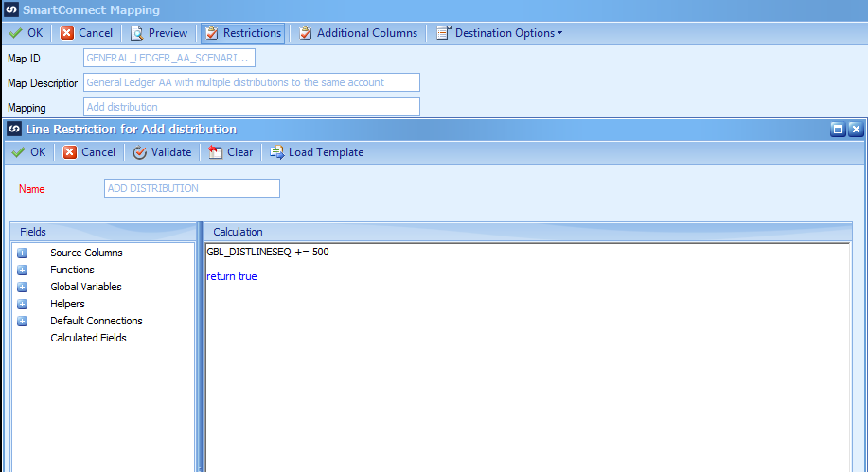Click the 'return true' code line
Image resolution: width=868 pixels, height=472 pixels.
[231, 276]
